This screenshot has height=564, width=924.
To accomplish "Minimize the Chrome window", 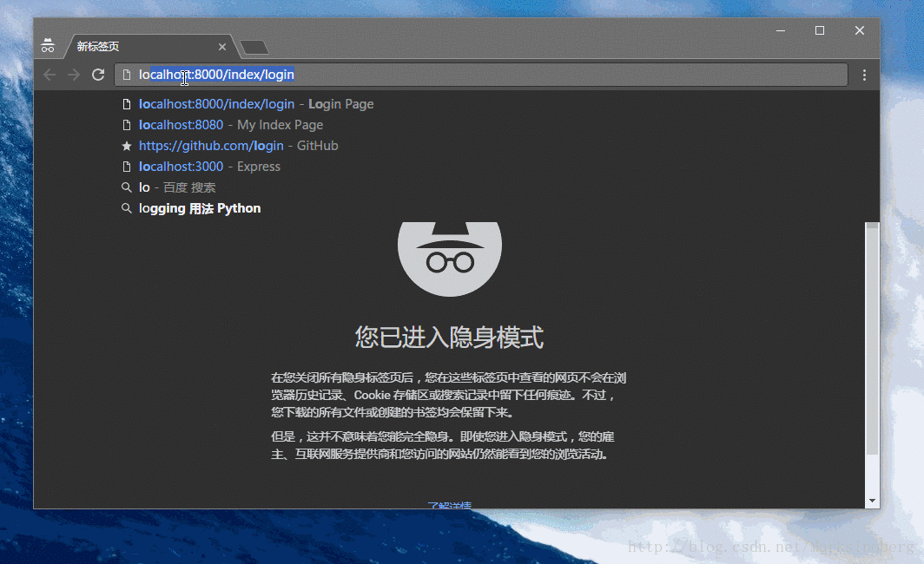I will tap(781, 30).
